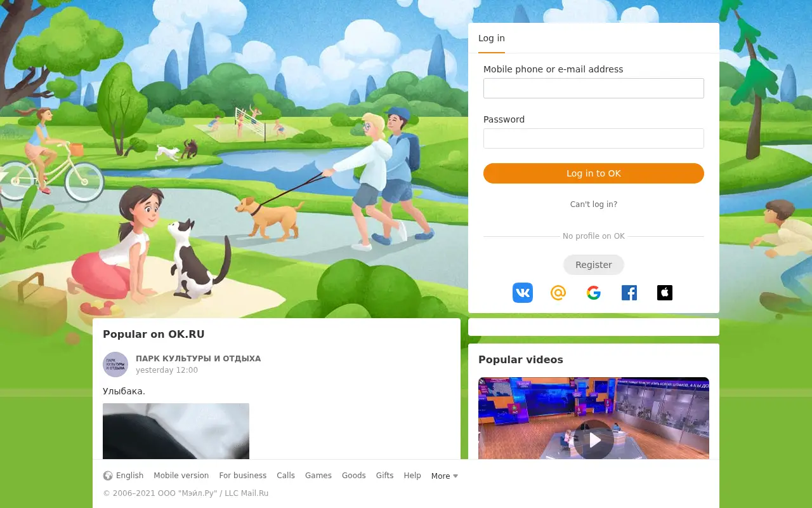Image resolution: width=812 pixels, height=508 pixels.
Task: Open the ПАРК КУЛЬТУРЫ И ОТДЫХА group name
Action: [x=198, y=359]
